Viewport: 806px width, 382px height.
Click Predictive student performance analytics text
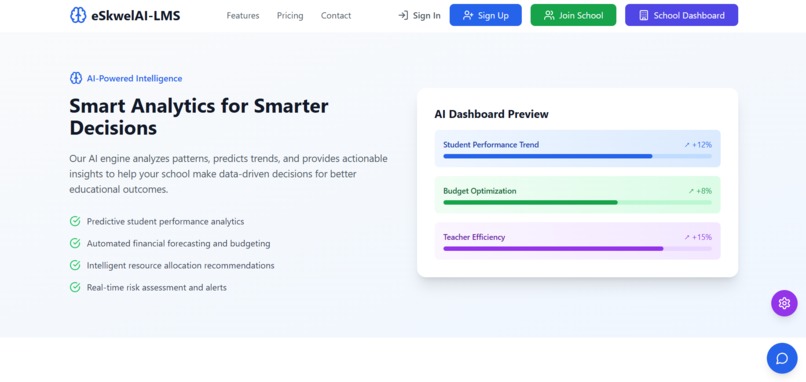click(x=166, y=222)
